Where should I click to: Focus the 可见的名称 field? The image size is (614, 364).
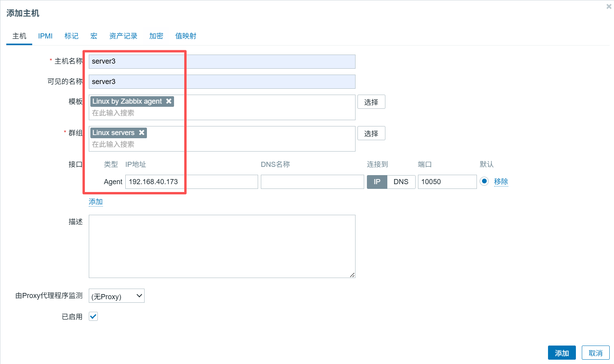click(x=222, y=82)
